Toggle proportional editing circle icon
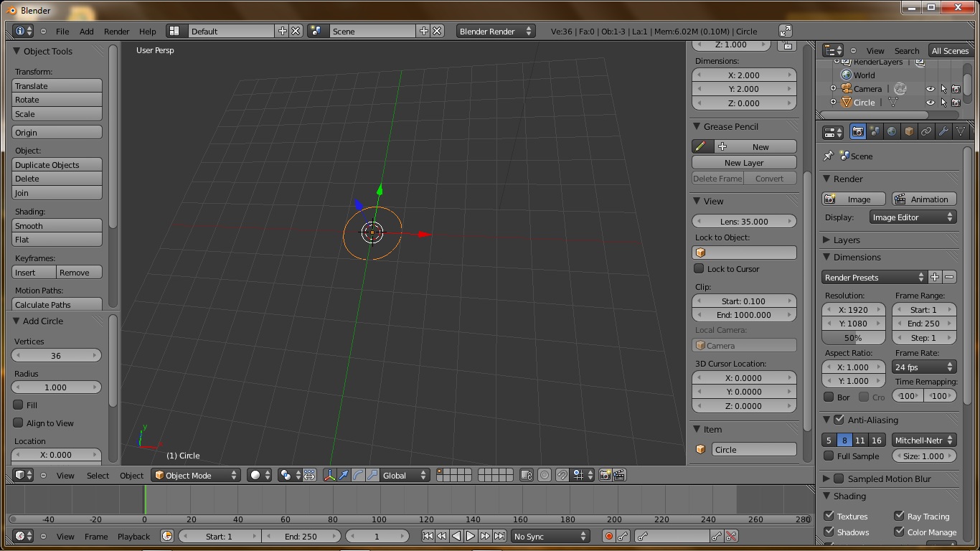Screen dimensions: 980x551 545,475
